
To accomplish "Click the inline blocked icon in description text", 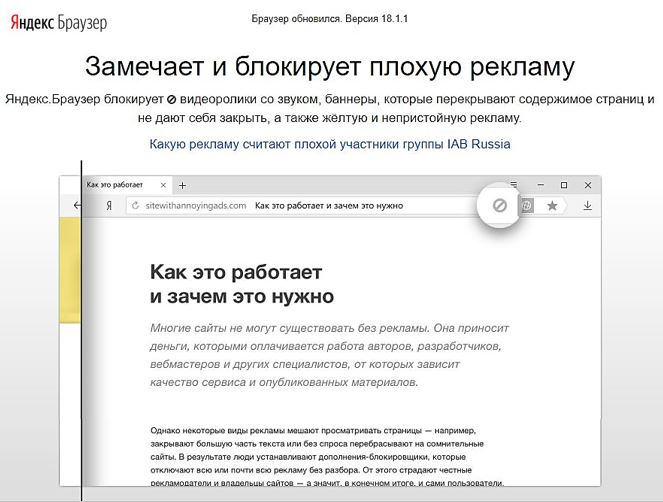I will pos(171,100).
